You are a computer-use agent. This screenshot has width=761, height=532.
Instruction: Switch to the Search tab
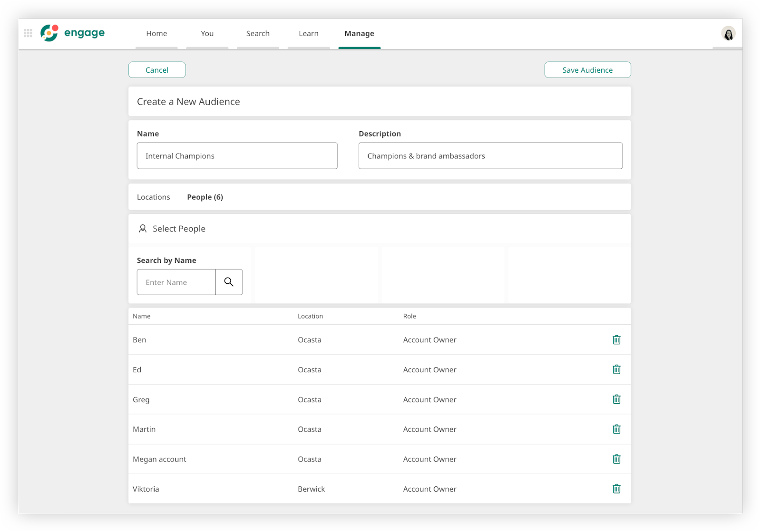258,33
